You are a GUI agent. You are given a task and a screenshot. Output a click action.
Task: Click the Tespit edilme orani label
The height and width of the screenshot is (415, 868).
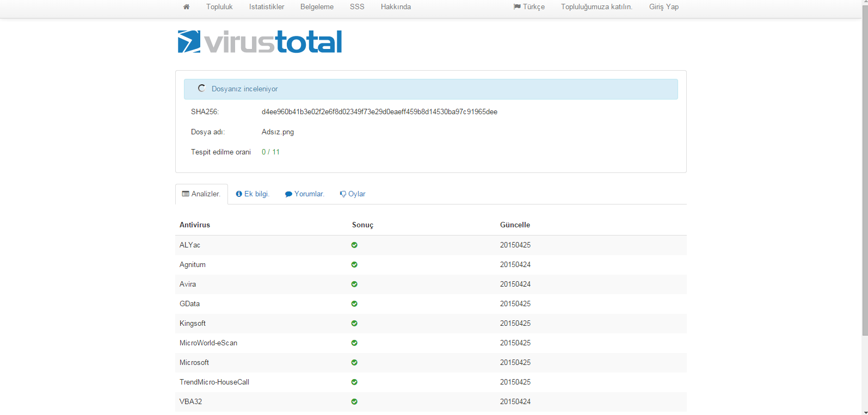click(x=221, y=152)
